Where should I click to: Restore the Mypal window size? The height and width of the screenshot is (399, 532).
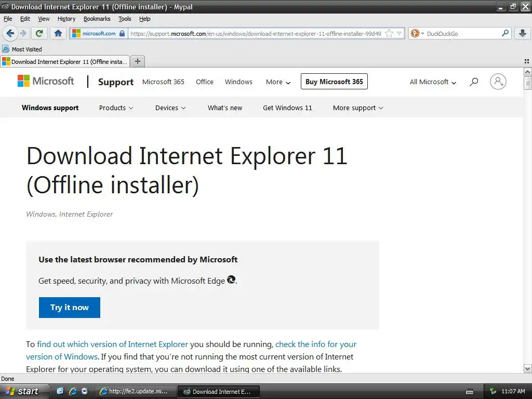click(513, 6)
